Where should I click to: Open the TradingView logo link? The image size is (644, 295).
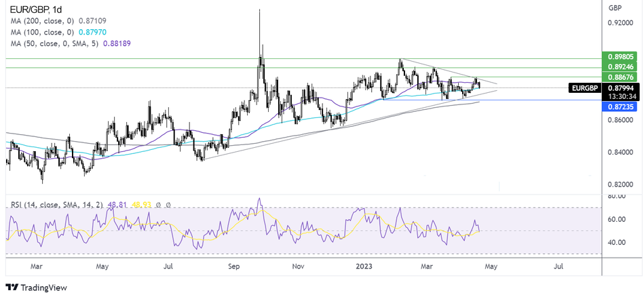point(36,288)
